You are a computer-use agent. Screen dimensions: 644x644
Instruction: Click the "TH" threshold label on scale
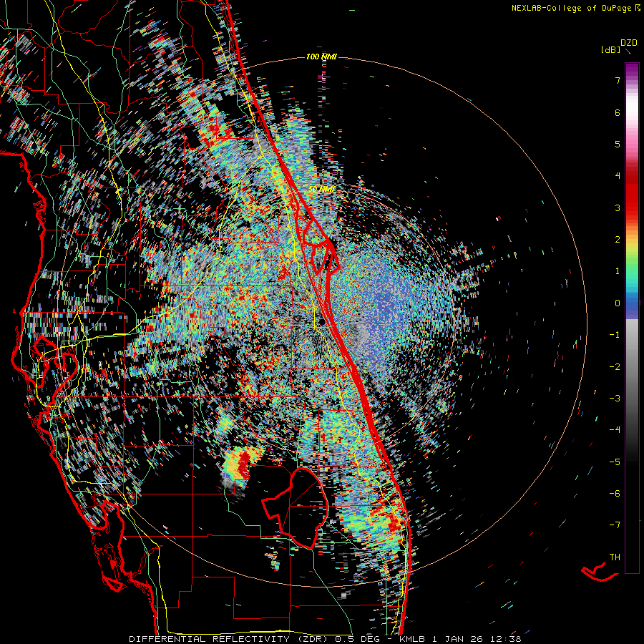[615, 557]
